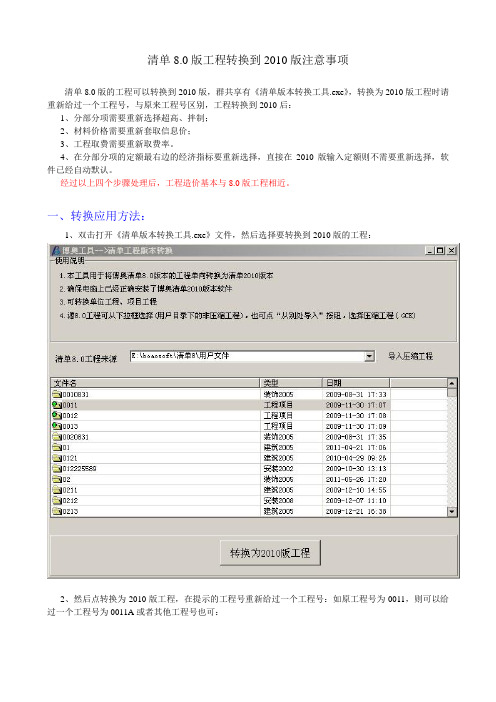Viewport: 496px width, 702px height.
Task: Click the 工程项目 type cell in row 0013
Action: click(x=278, y=426)
